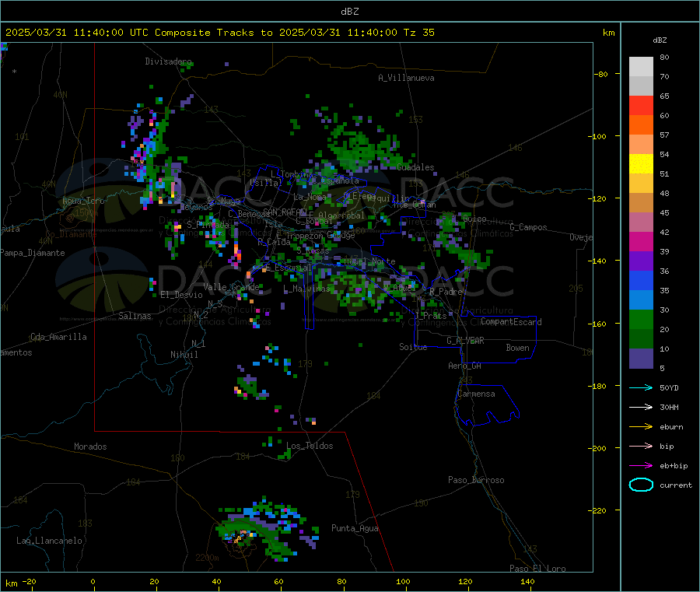Click the Cda_Amarilla map label
The height and width of the screenshot is (592, 700).
coord(58,337)
